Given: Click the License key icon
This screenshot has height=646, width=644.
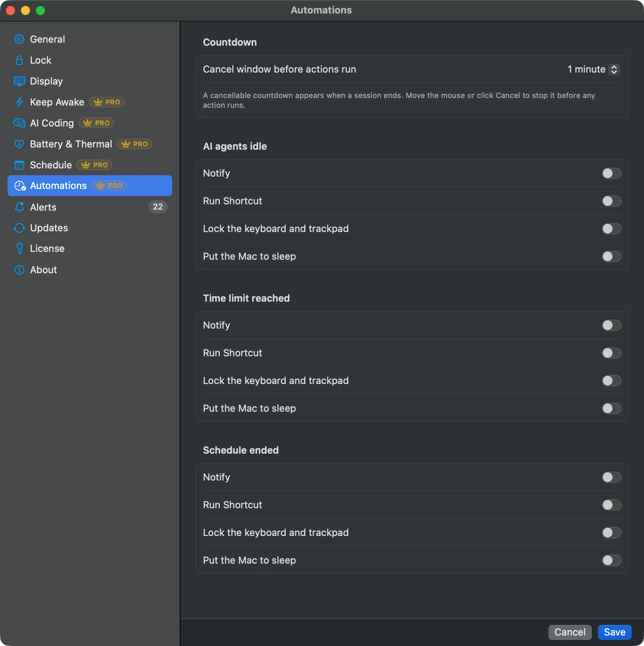Looking at the screenshot, I should [x=19, y=249].
